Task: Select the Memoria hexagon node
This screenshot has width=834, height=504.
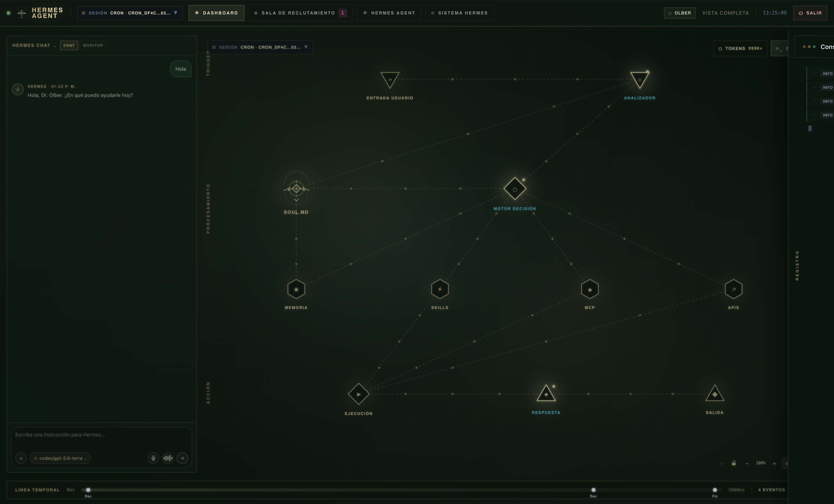Action: pyautogui.click(x=296, y=289)
